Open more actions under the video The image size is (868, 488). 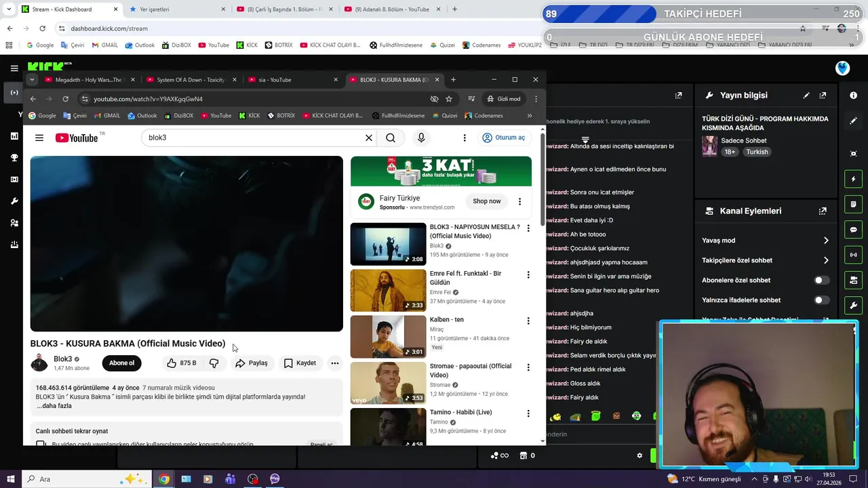point(335,363)
